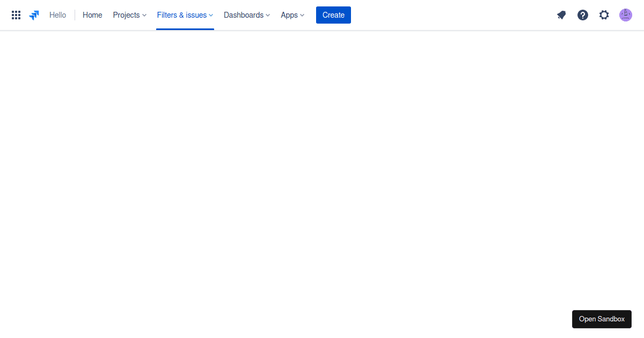Click the Open Sandbox button

tap(602, 319)
